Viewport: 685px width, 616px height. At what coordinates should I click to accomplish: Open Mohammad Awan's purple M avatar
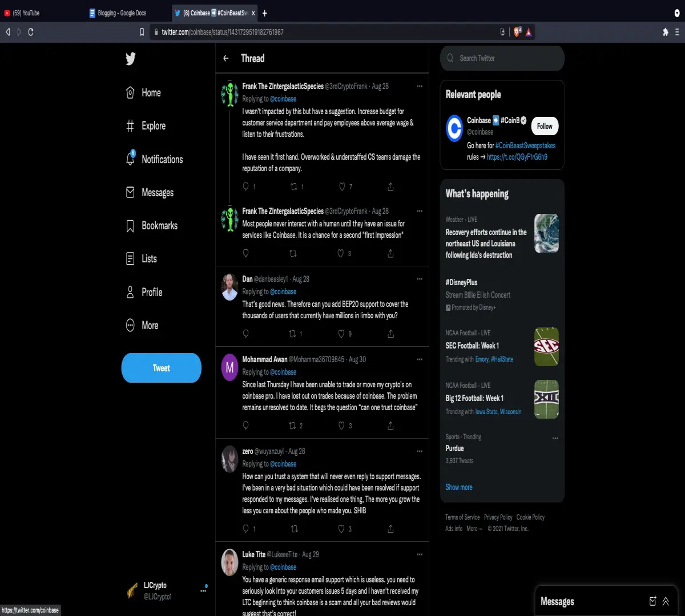pyautogui.click(x=229, y=368)
